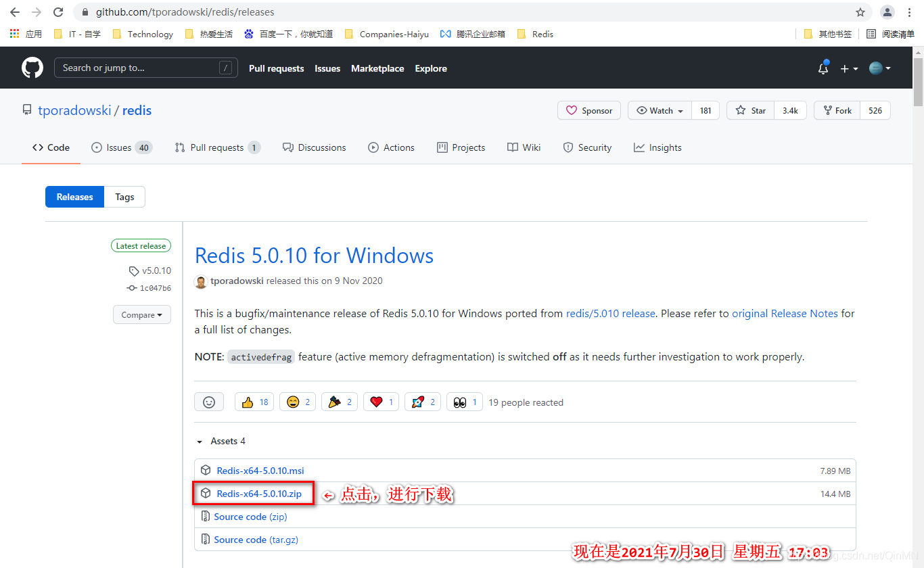Select the Tags toggle button
This screenshot has height=568, width=924.
point(124,197)
